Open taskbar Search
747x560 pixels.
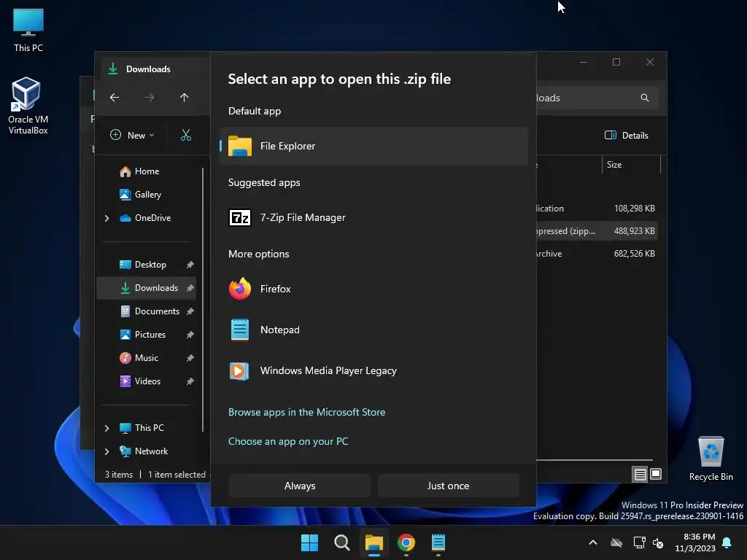click(x=341, y=542)
